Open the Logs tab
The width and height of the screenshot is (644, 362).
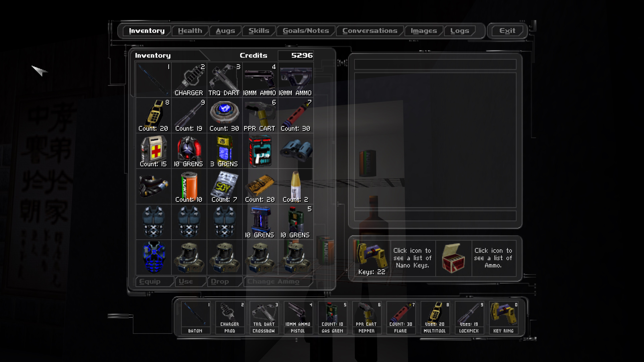[x=460, y=31]
